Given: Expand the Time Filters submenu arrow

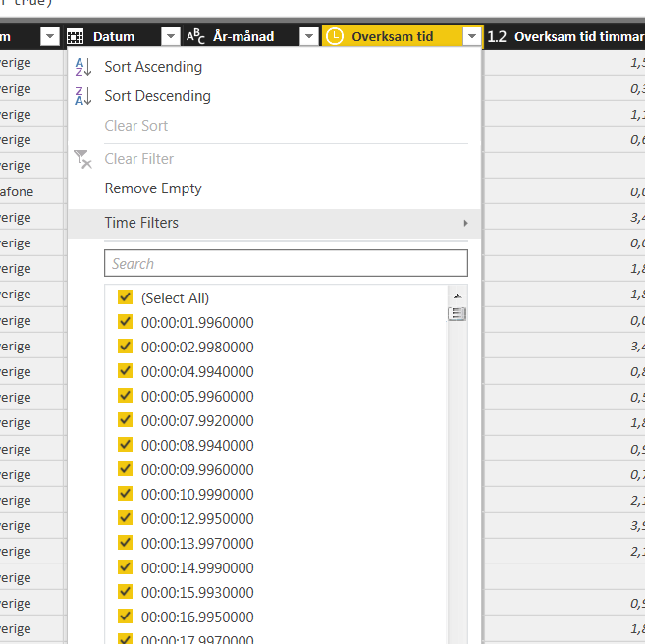Looking at the screenshot, I should coord(465,223).
